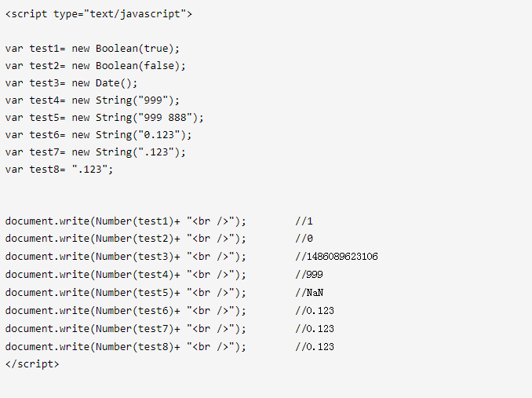Click the document.write(Number(test6)) statement
The width and height of the screenshot is (532, 398).
pos(126,311)
